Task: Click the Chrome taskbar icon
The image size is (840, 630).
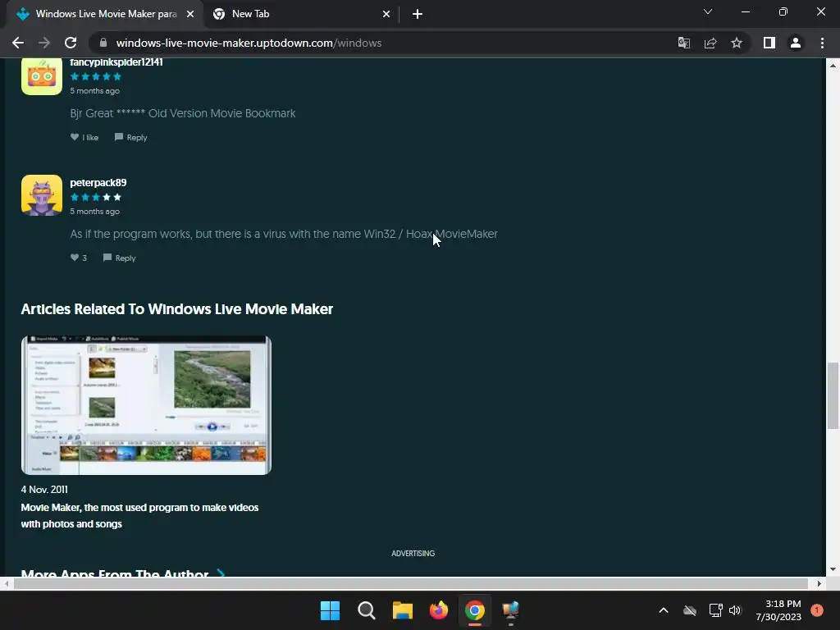Action: (475, 610)
